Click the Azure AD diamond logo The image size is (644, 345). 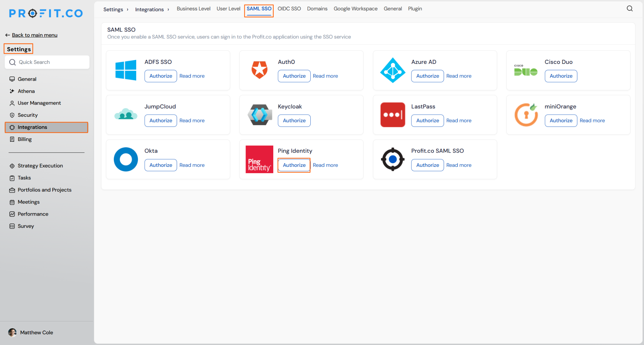tap(393, 70)
